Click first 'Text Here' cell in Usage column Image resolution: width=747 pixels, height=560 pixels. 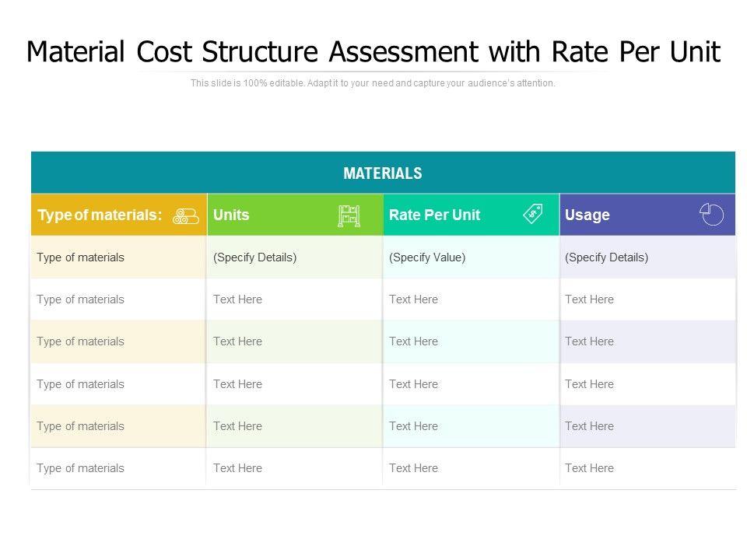point(590,299)
